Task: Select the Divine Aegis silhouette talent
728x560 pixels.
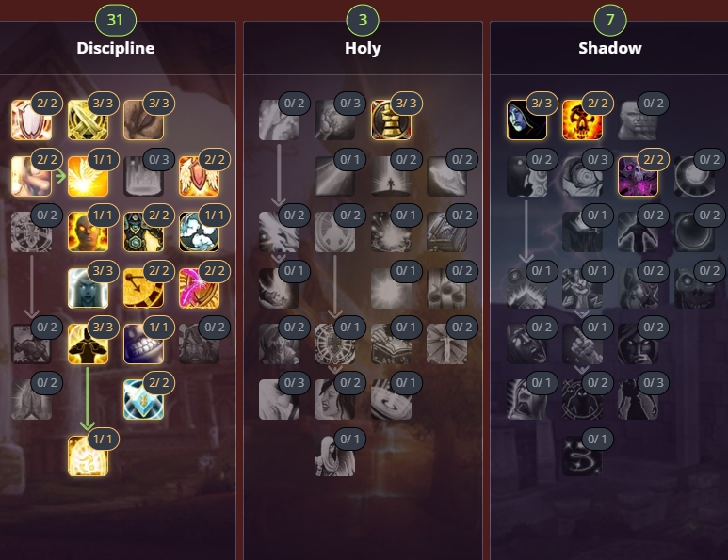Action: pyautogui.click(x=88, y=344)
